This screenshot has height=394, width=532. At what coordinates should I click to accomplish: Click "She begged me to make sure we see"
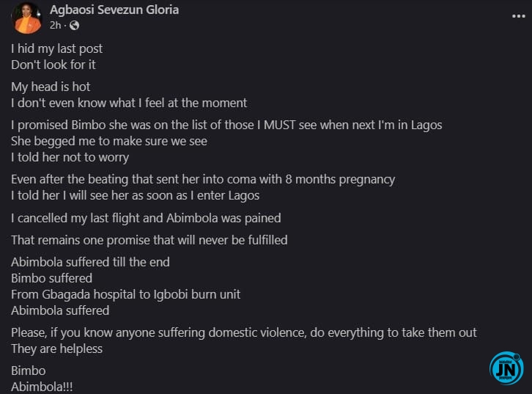(109, 142)
